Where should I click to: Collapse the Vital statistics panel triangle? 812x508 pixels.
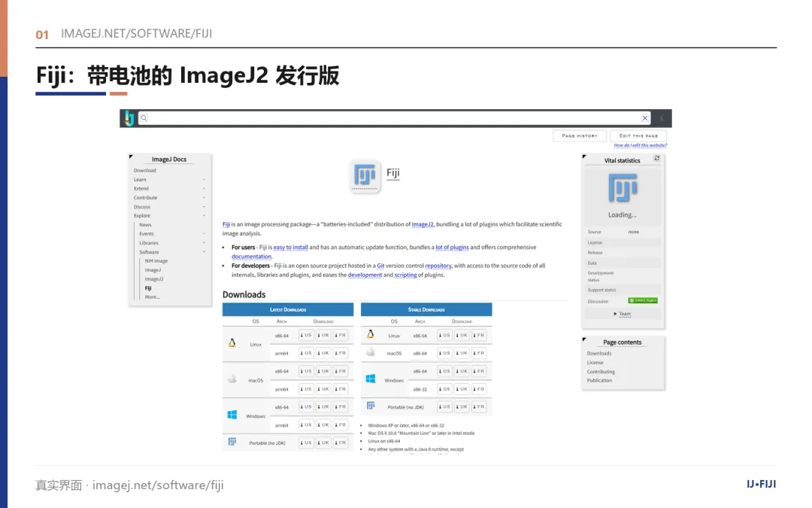click(x=584, y=157)
